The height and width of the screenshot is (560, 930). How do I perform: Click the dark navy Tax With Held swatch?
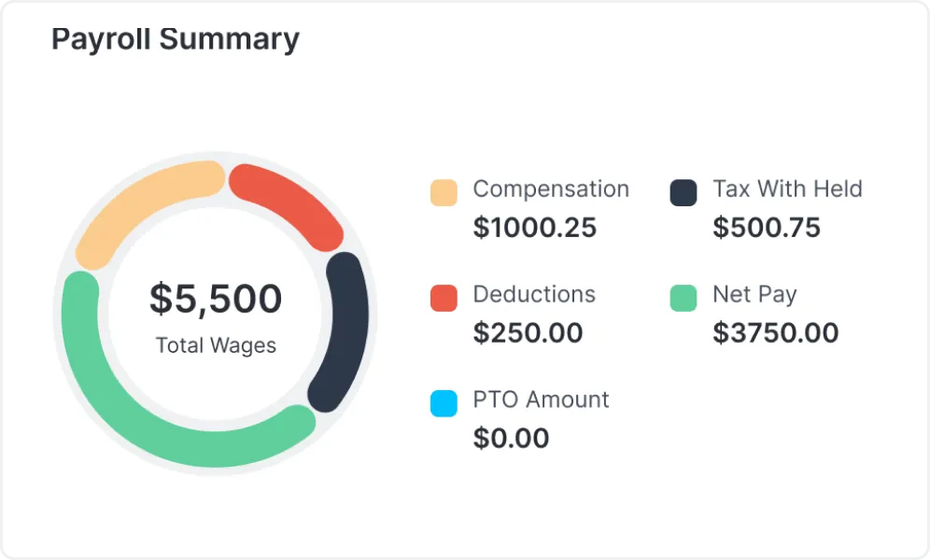683,192
